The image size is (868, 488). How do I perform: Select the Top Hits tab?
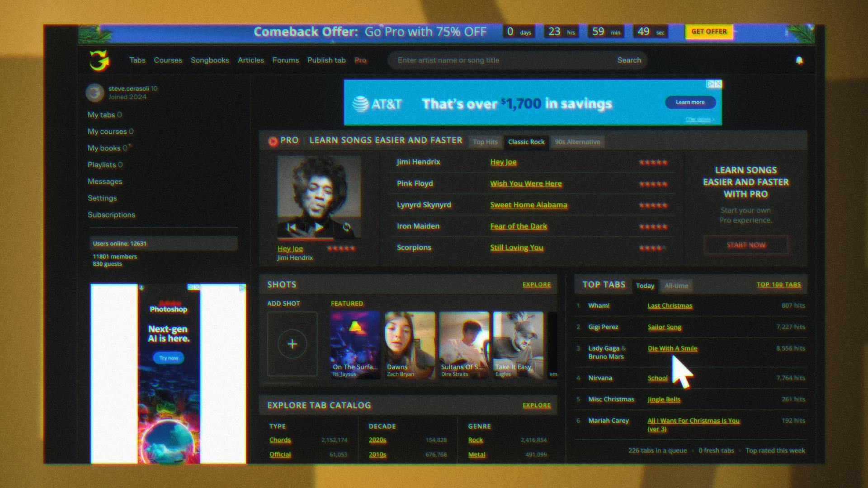(485, 142)
